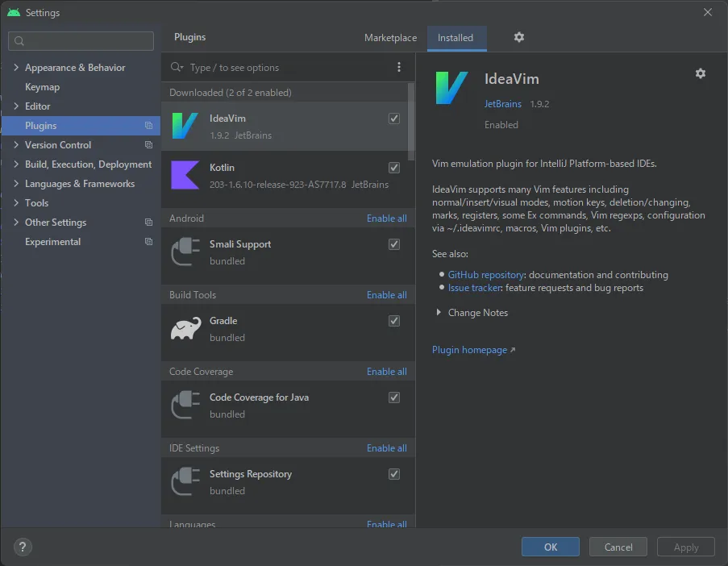Click the Smali Support plug icon
The image size is (728, 566).
click(185, 252)
